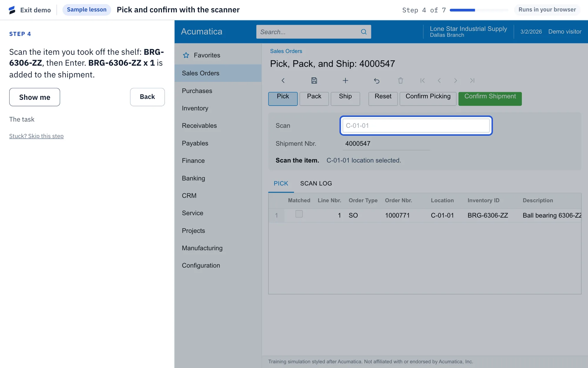
Task: Open Purchases in the sidebar
Action: (x=218, y=91)
